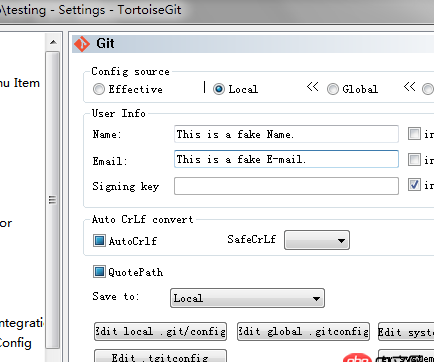Click the Name input field
434x362 pixels.
(x=286, y=134)
